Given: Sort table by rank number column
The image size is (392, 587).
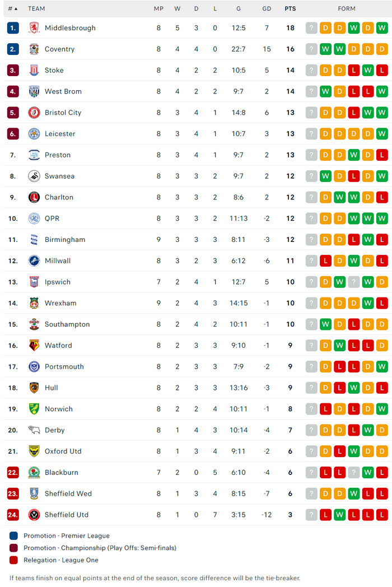Looking at the screenshot, I should (13, 9).
